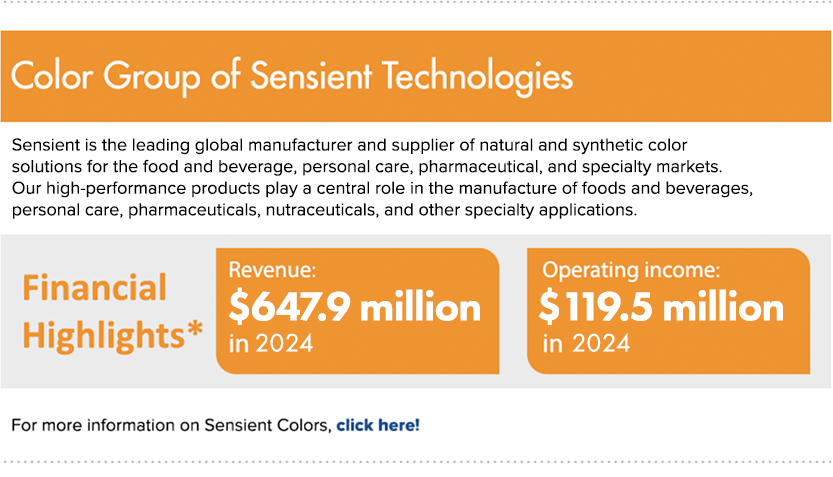Click the 'Operating income:' label

pos(631,270)
